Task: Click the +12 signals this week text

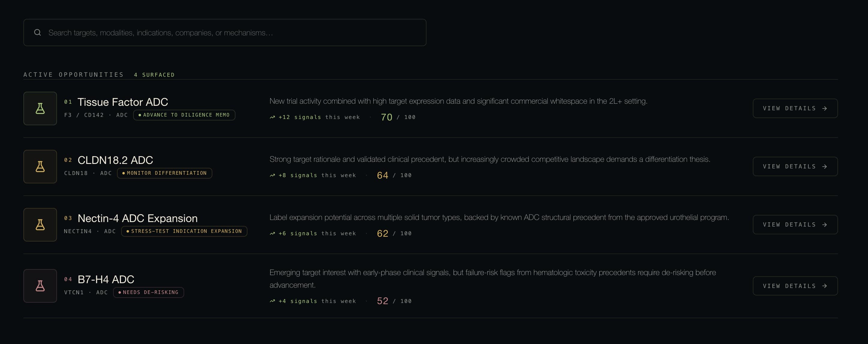Action: (x=319, y=117)
